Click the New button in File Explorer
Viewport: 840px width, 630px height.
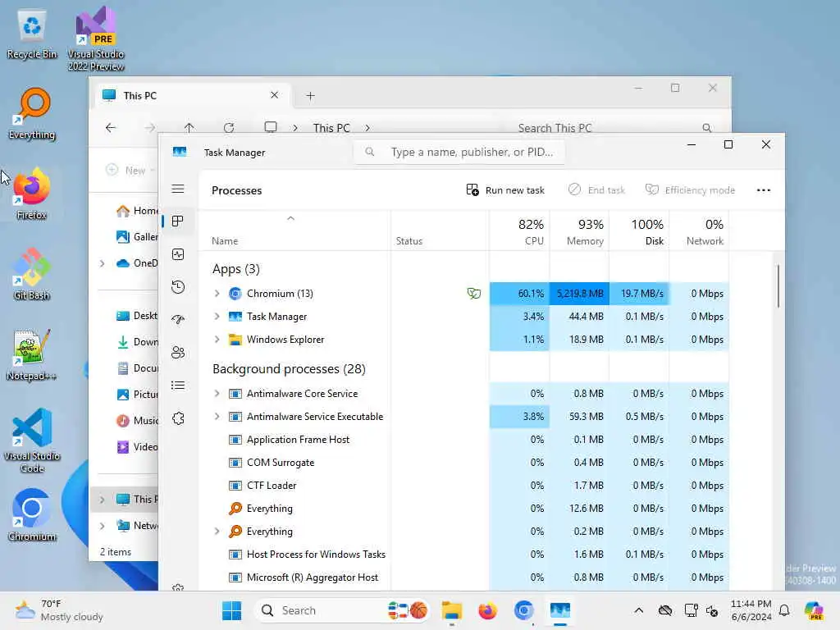tap(129, 171)
